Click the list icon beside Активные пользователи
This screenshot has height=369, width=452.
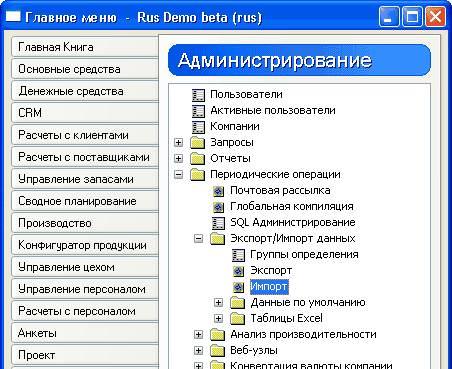tap(198, 111)
